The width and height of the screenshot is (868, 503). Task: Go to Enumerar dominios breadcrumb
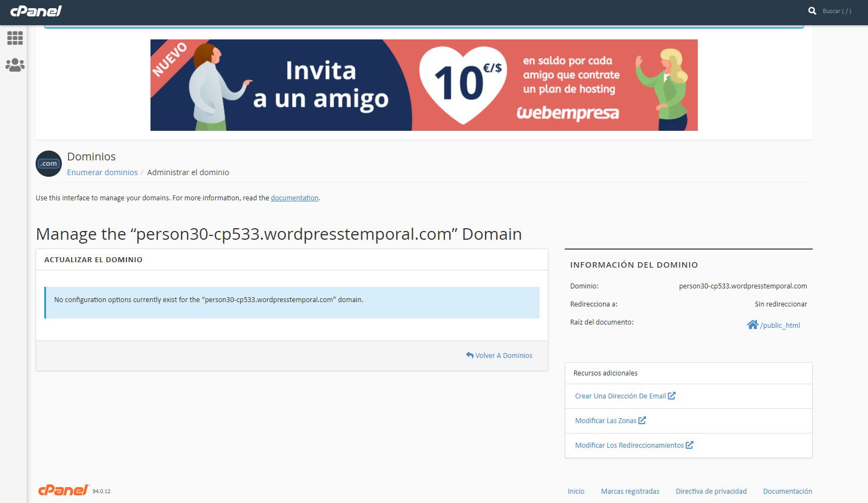[102, 172]
